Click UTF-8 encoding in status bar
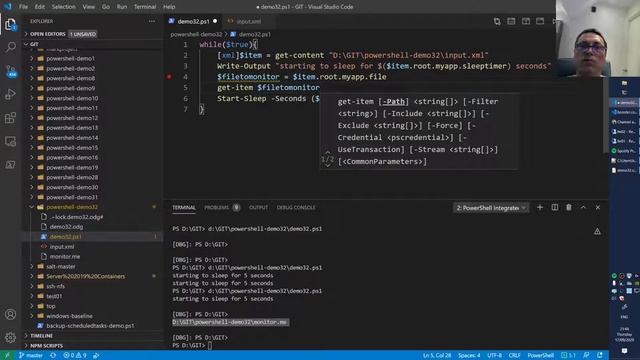The height and width of the screenshot is (360, 640). coord(494,356)
